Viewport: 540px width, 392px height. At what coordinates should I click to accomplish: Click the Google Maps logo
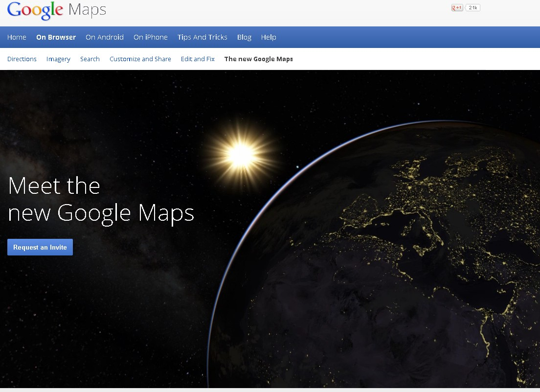[x=56, y=10]
